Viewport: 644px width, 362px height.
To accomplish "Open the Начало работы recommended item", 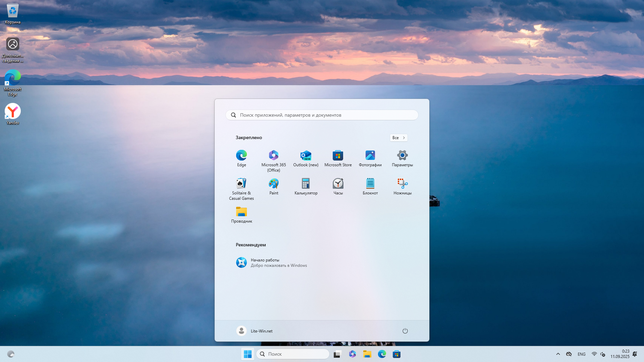I will coord(279,262).
